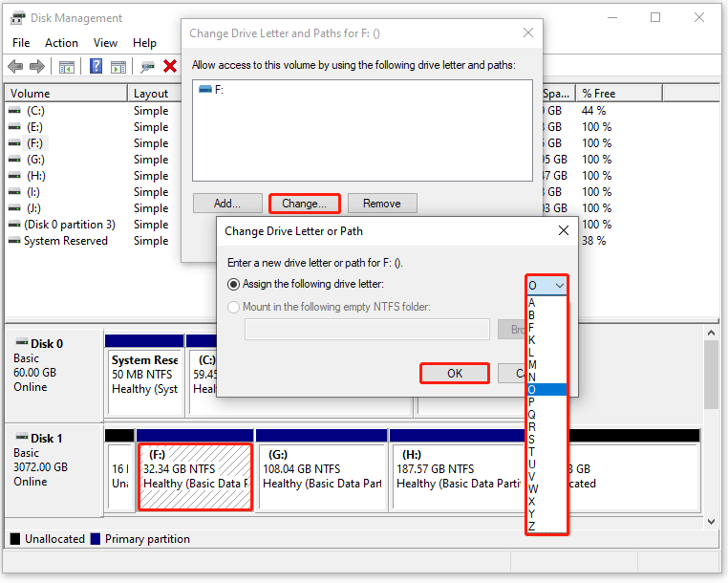Click the Disk Management title bar icon
This screenshot has width=728, height=583.
point(18,18)
